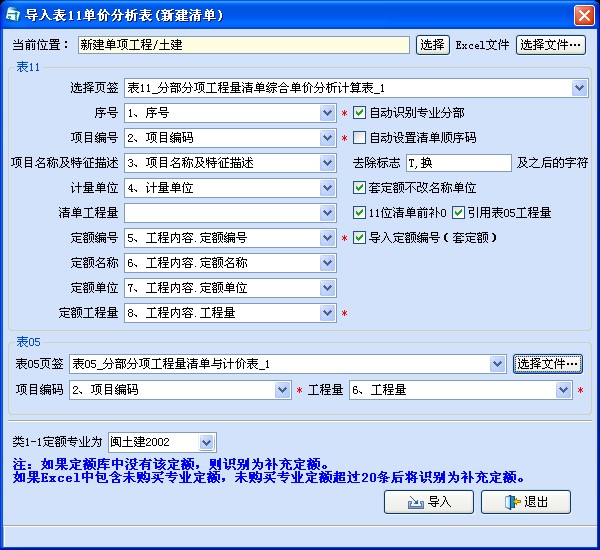Open the 项目编码 dropdown in 表05
This screenshot has height=550, width=600.
(x=282, y=390)
